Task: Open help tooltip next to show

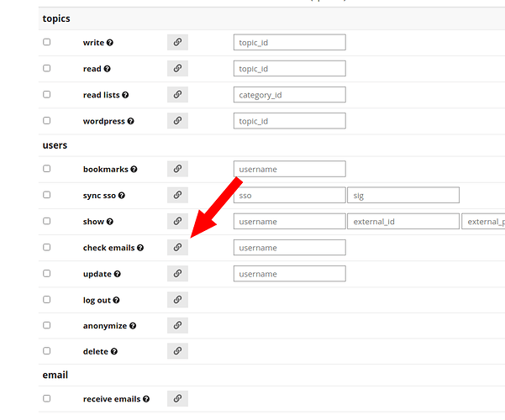Action: pyautogui.click(x=110, y=222)
